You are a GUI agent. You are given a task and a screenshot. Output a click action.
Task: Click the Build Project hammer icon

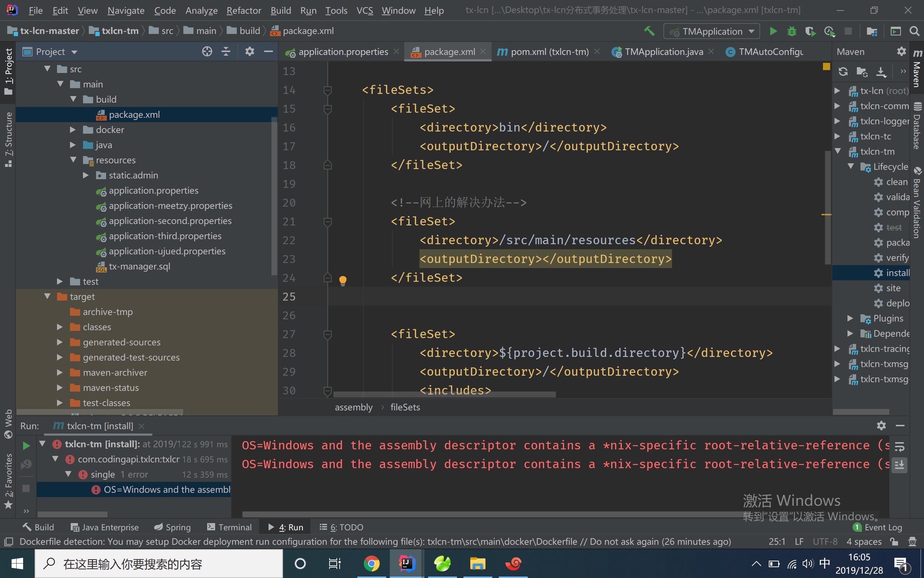click(649, 31)
